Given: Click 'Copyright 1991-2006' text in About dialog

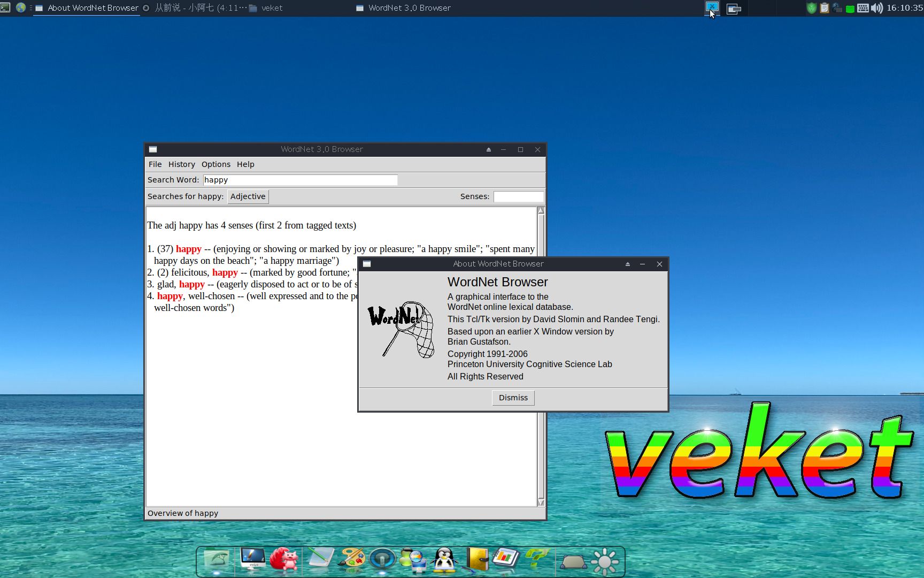Looking at the screenshot, I should tap(487, 354).
